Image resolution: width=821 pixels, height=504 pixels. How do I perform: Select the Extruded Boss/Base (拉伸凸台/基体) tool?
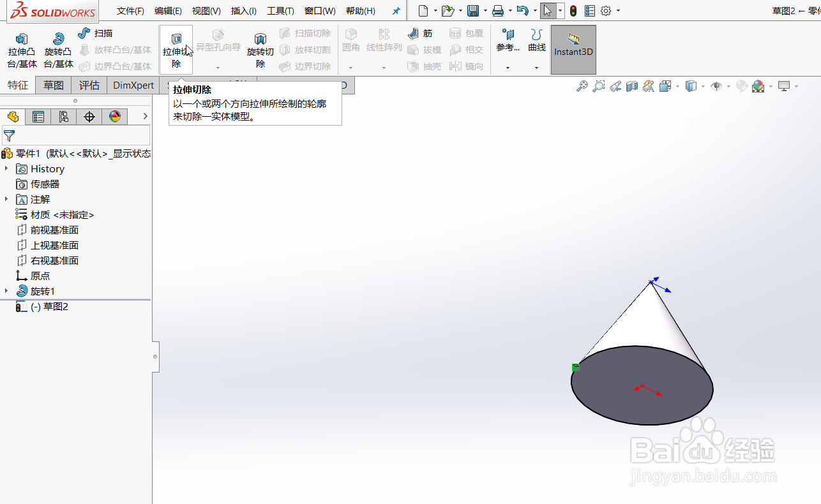(22, 50)
